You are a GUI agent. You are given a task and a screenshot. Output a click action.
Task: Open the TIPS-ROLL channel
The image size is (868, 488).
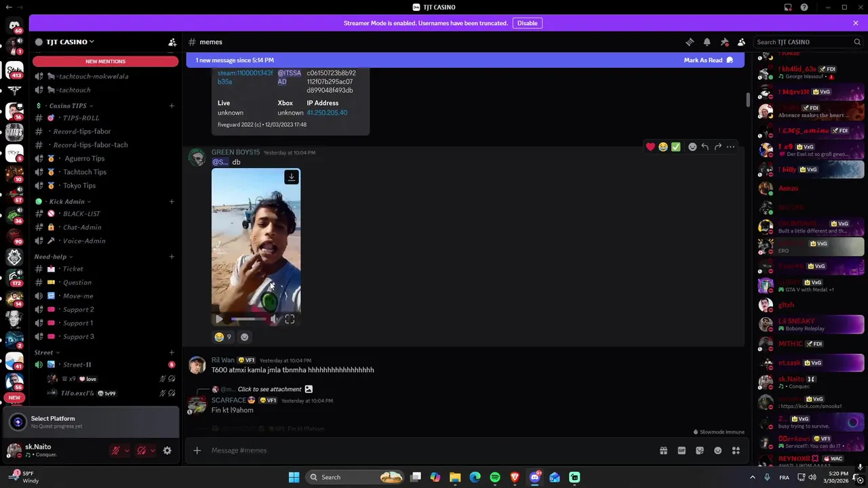(x=105, y=118)
